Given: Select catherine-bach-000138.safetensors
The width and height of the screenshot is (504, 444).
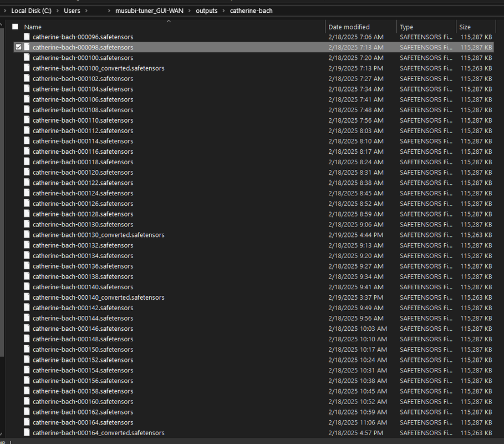Looking at the screenshot, I should click(x=83, y=276).
